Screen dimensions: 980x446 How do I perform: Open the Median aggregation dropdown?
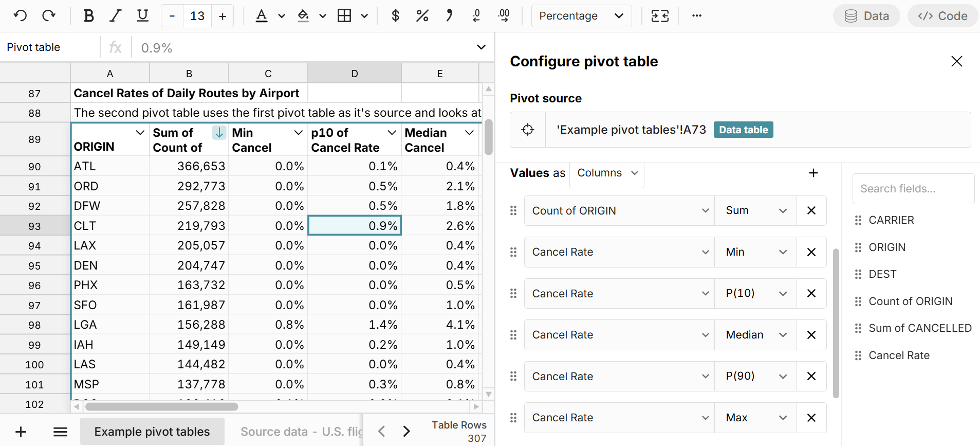pyautogui.click(x=755, y=335)
